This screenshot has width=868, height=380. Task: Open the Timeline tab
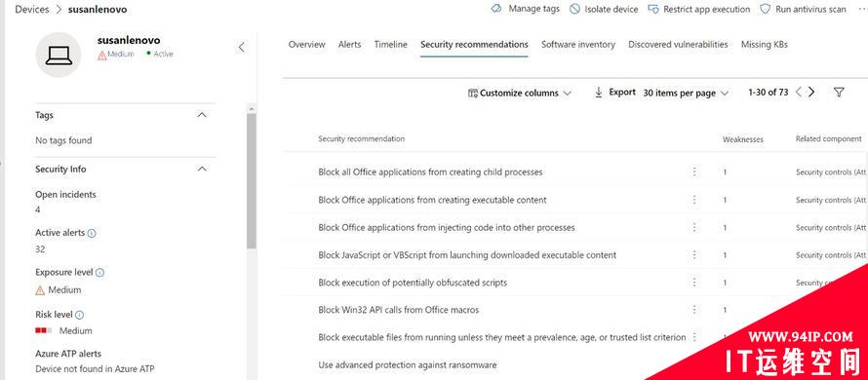(x=390, y=44)
